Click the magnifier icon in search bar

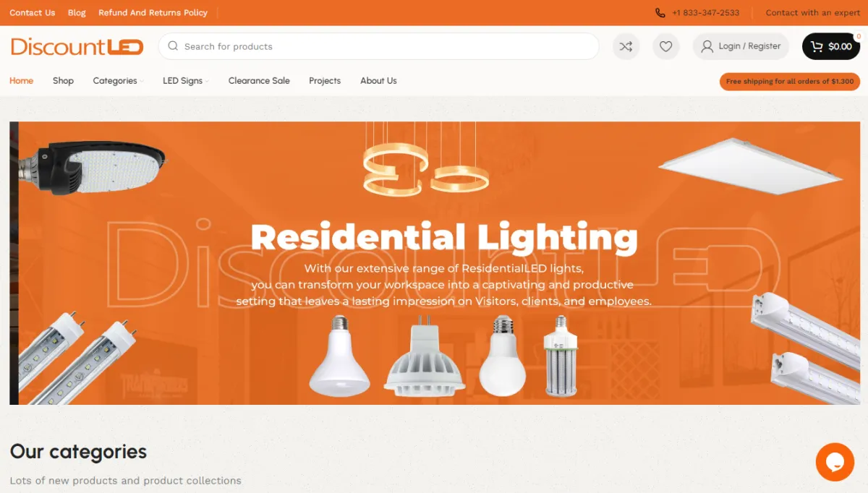[x=173, y=46]
